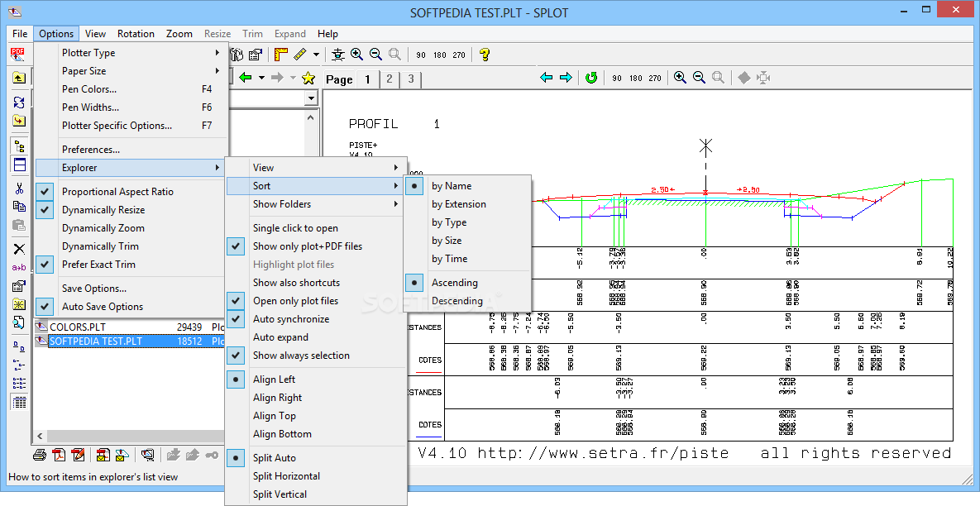The width and height of the screenshot is (980, 506).
Task: Expand the Paper Size submenu
Action: pyautogui.click(x=130, y=71)
